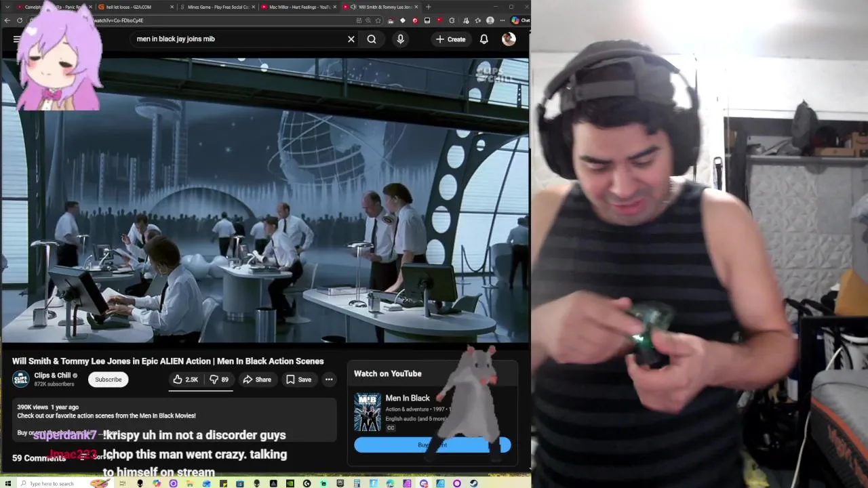This screenshot has width=868, height=488.
Task: Click the video title text
Action: tap(168, 361)
